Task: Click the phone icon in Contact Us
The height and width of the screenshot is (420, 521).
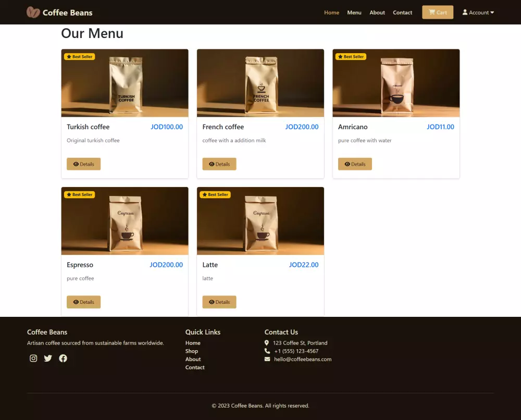Action: (267, 351)
